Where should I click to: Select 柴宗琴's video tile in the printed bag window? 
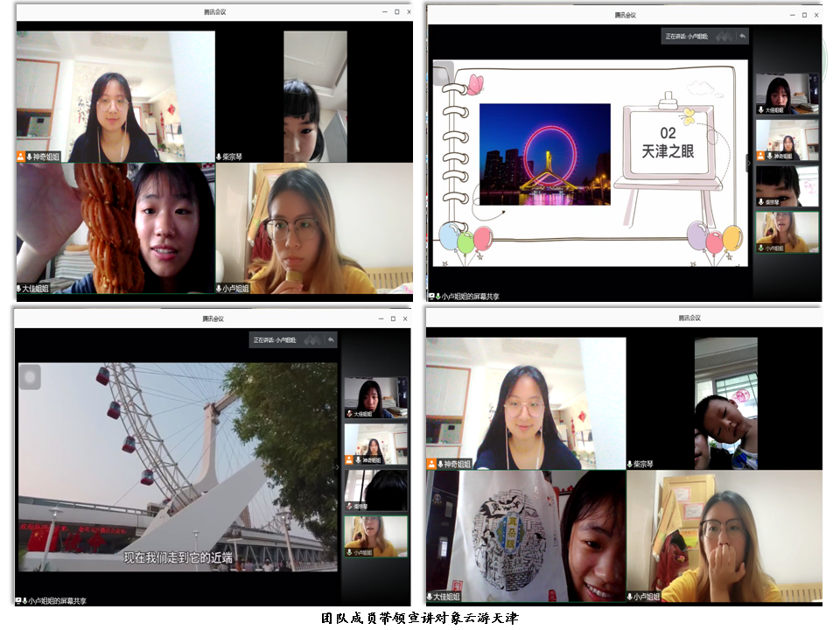[x=725, y=402]
